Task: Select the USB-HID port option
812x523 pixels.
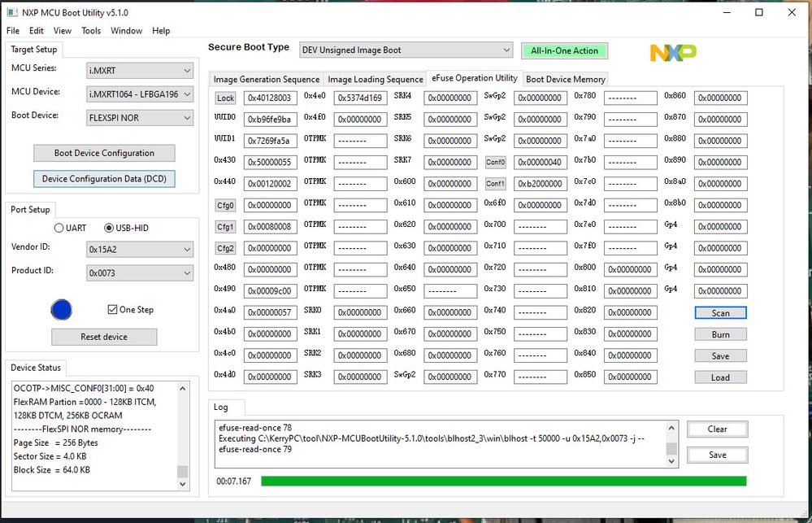Action: click(x=126, y=228)
